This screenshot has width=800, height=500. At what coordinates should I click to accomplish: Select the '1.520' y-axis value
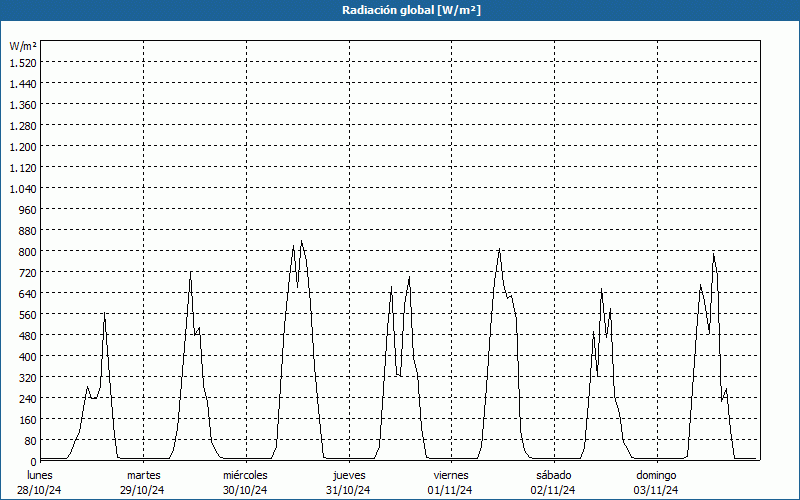23,63
